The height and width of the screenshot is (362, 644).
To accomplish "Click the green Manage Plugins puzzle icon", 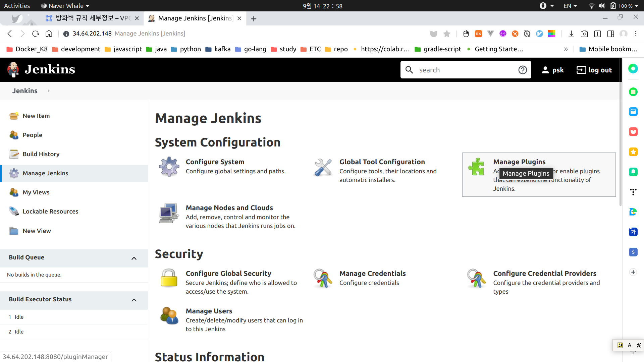I will [x=476, y=167].
